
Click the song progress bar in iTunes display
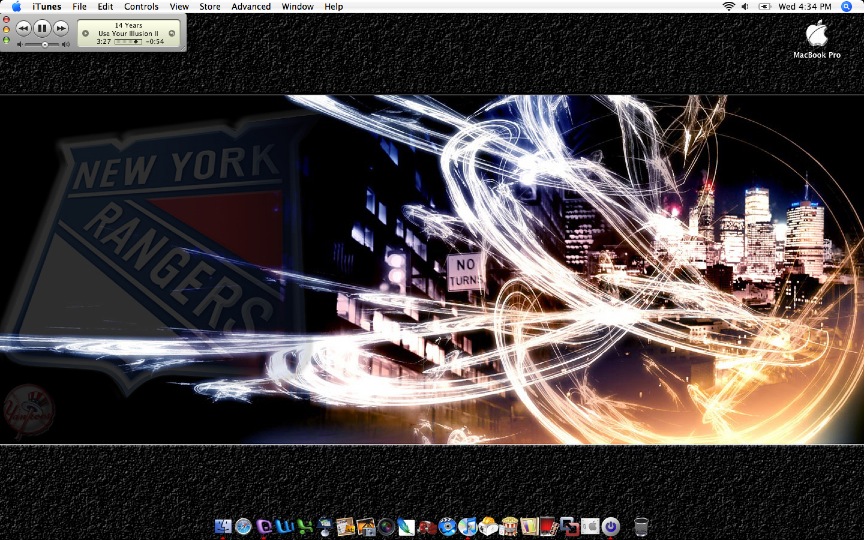128,41
